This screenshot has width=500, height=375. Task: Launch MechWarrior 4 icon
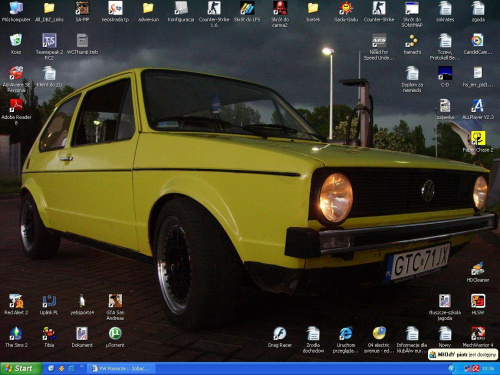pos(478,333)
